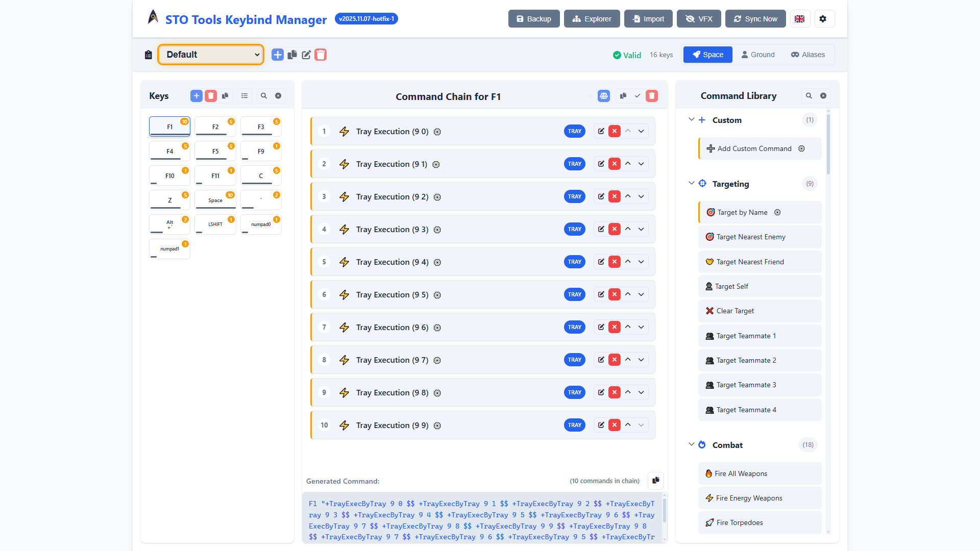Open list view in the Keys panel
Image resolution: width=980 pixels, height=551 pixels.
(244, 95)
